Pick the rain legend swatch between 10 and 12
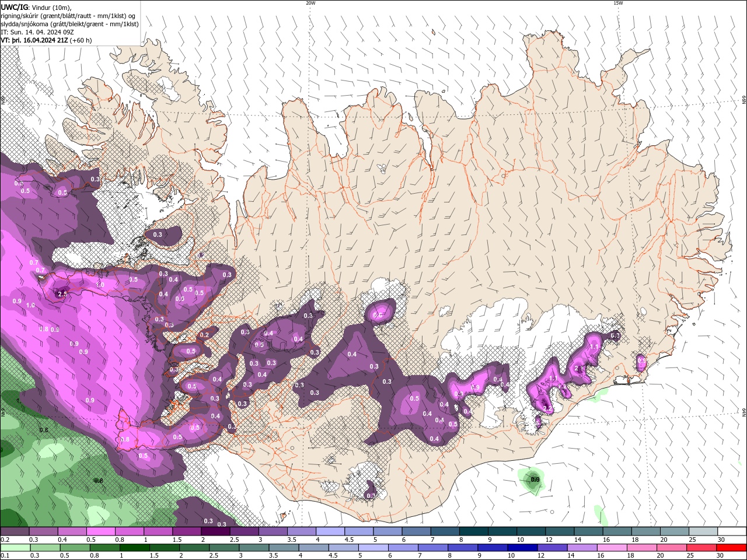Screen dimensions: 747x560 pyautogui.click(x=522, y=548)
